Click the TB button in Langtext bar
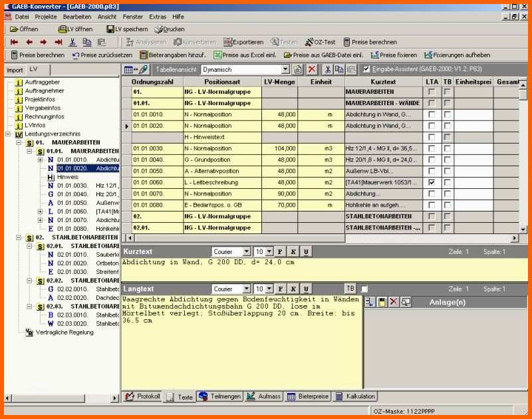 pyautogui.click(x=350, y=289)
